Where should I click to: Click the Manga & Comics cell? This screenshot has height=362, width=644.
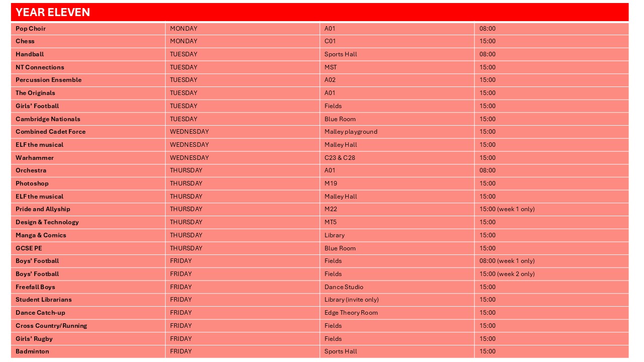click(41, 235)
